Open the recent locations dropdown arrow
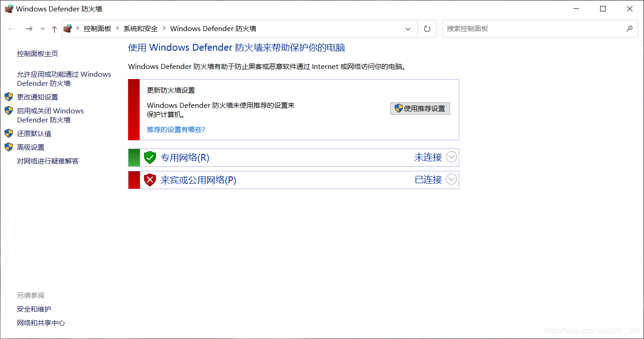644x339 pixels. [43, 29]
